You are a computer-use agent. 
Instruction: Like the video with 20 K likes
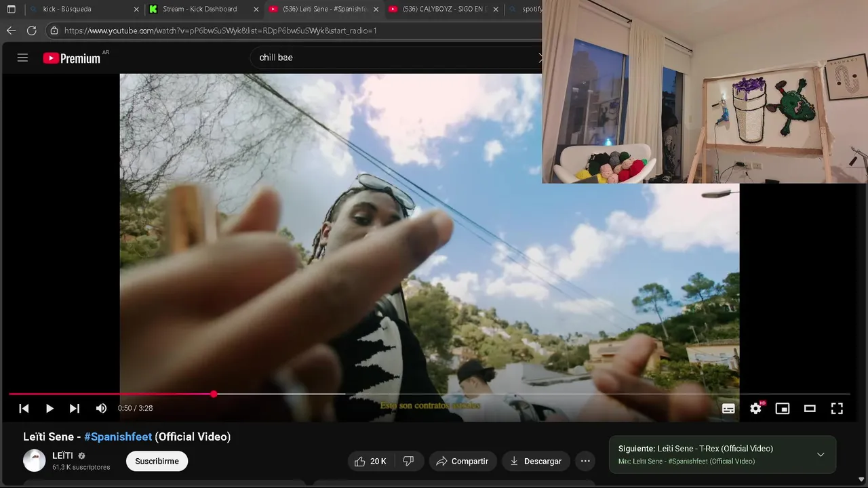370,461
